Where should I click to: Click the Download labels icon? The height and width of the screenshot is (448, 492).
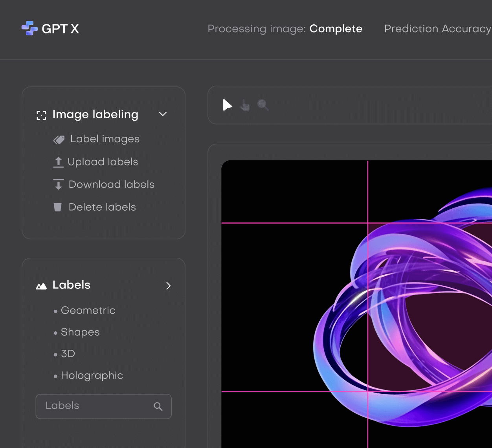pos(58,184)
